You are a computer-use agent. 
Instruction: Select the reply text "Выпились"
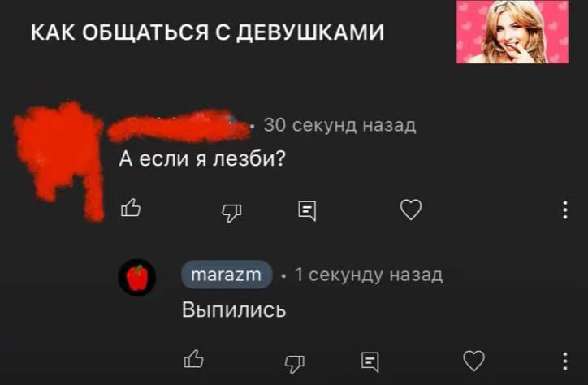point(234,309)
